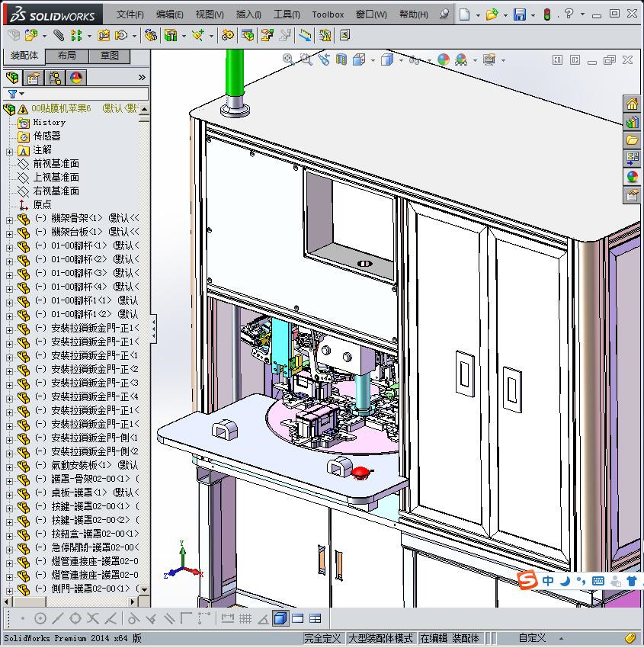644x648 pixels.
Task: Click the Previous View icon
Action: click(x=324, y=60)
